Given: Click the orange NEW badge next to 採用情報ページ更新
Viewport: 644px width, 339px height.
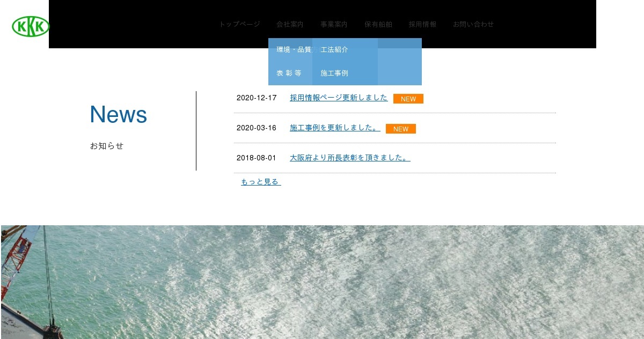Looking at the screenshot, I should click(x=408, y=99).
